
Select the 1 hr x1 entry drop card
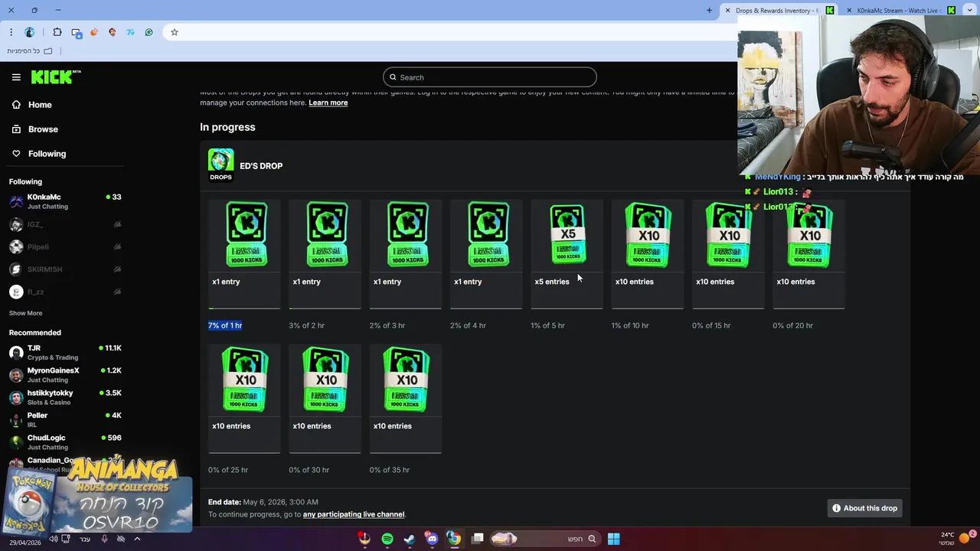[244, 254]
